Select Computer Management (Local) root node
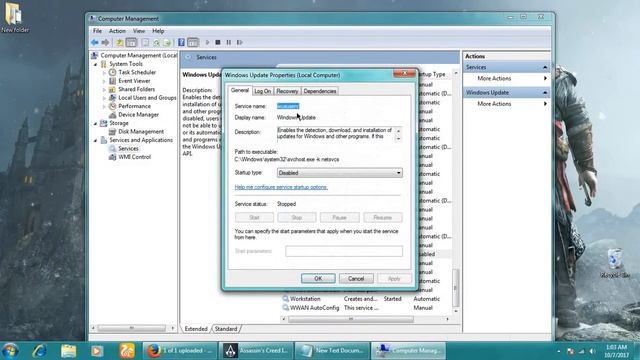The height and width of the screenshot is (360, 640). click(x=139, y=56)
